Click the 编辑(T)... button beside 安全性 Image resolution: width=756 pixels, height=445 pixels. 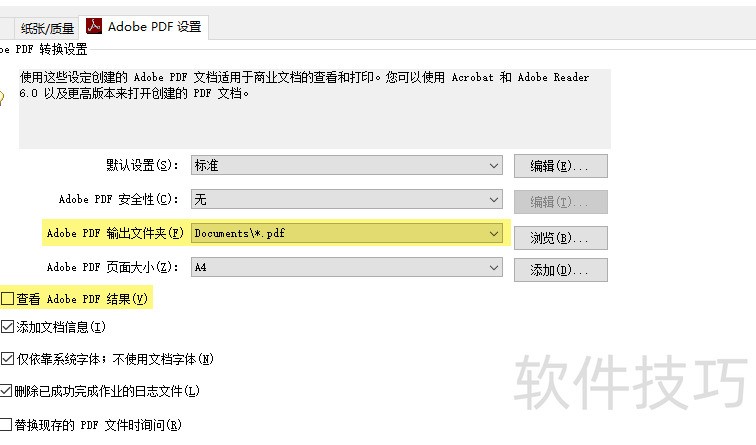pyautogui.click(x=560, y=201)
